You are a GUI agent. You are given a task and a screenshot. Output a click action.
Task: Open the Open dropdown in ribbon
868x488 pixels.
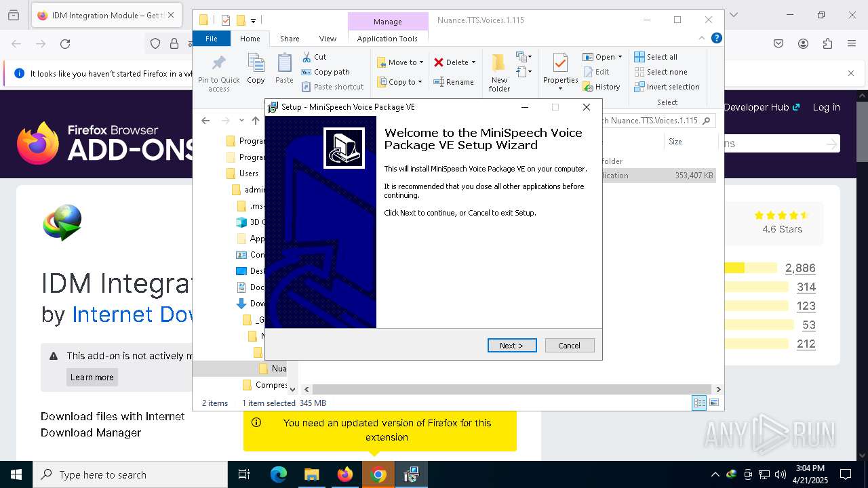pos(602,57)
